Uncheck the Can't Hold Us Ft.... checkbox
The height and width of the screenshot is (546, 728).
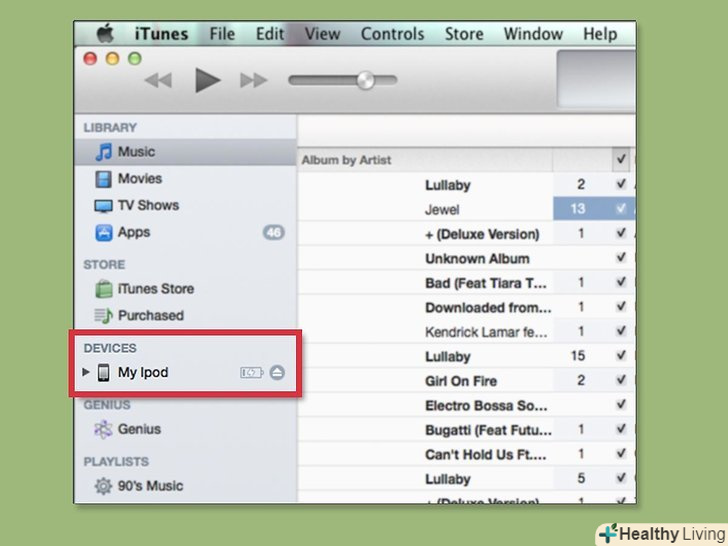tap(621, 454)
